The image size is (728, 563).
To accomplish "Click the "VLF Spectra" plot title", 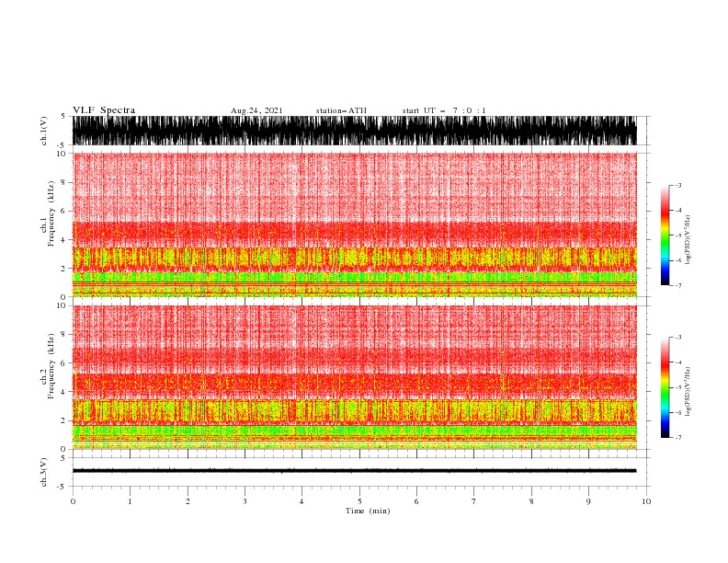I will (104, 110).
